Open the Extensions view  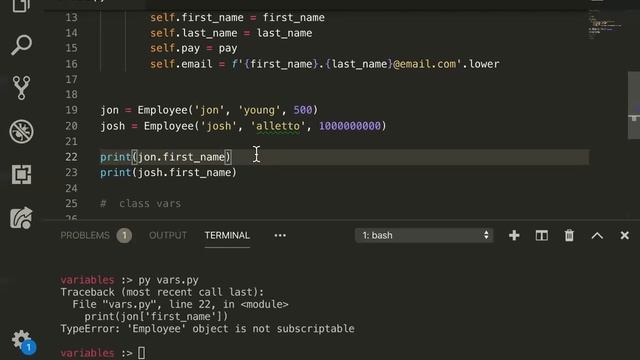21,174
